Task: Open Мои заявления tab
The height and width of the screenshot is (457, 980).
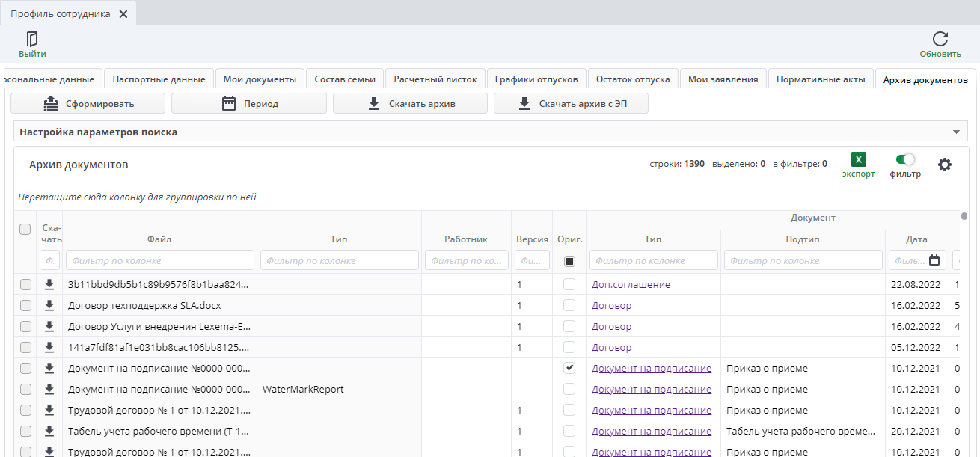Action: click(723, 79)
